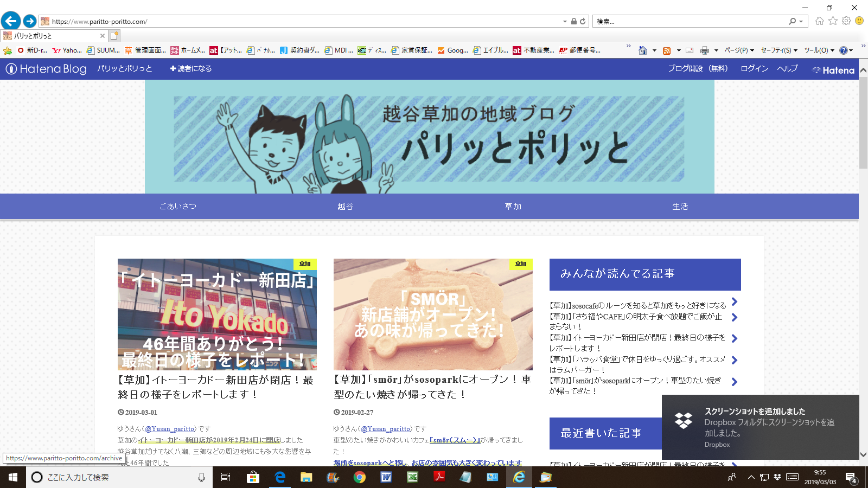
Task: Click the Dropbox screenshot notification
Action: 761,427
